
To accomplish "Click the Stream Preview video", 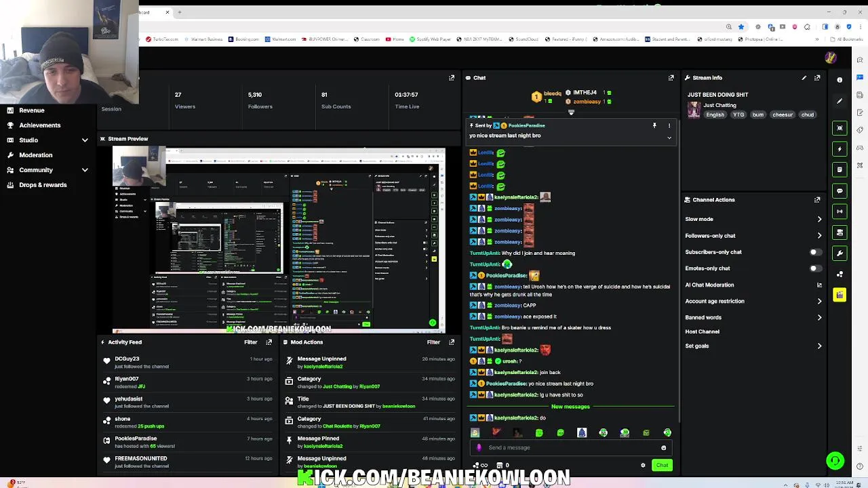I will [279, 240].
